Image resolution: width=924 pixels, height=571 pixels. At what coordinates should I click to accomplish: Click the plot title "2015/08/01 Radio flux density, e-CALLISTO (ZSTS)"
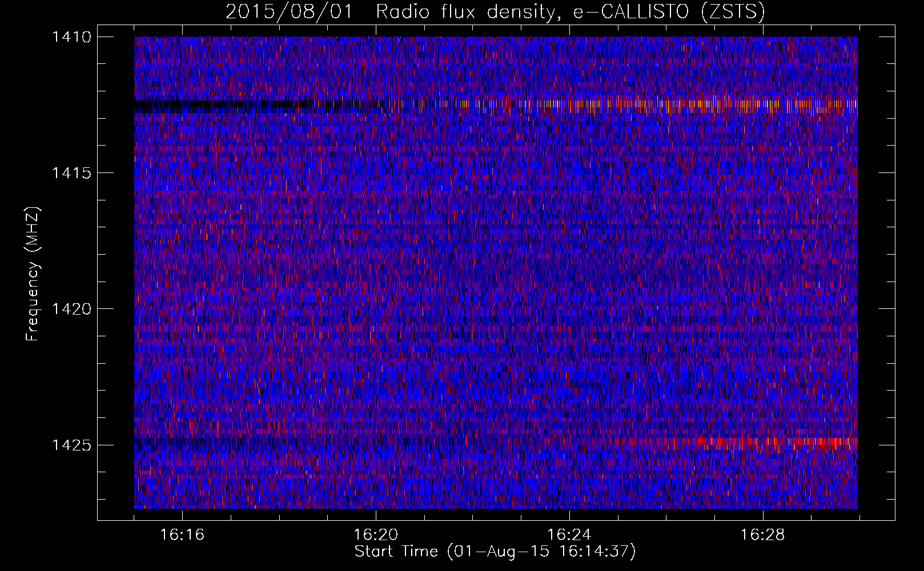(495, 11)
